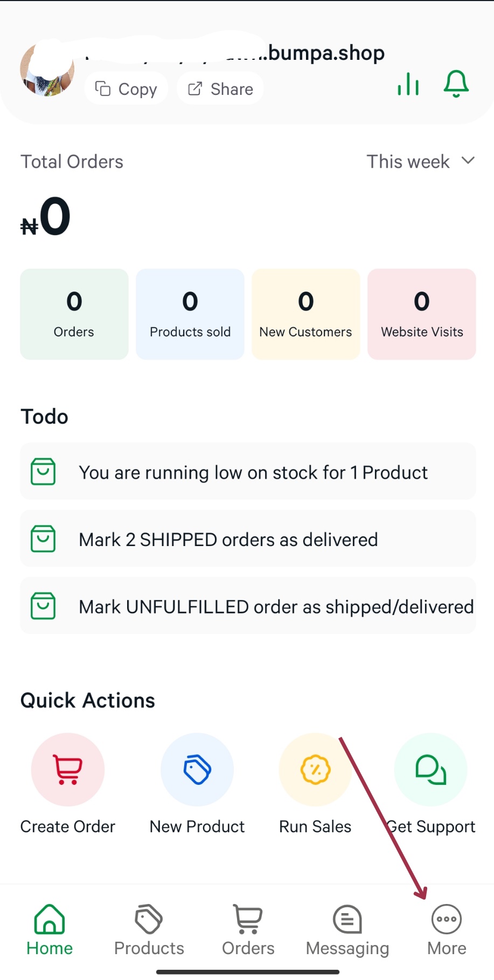Copy the store link

coord(126,89)
